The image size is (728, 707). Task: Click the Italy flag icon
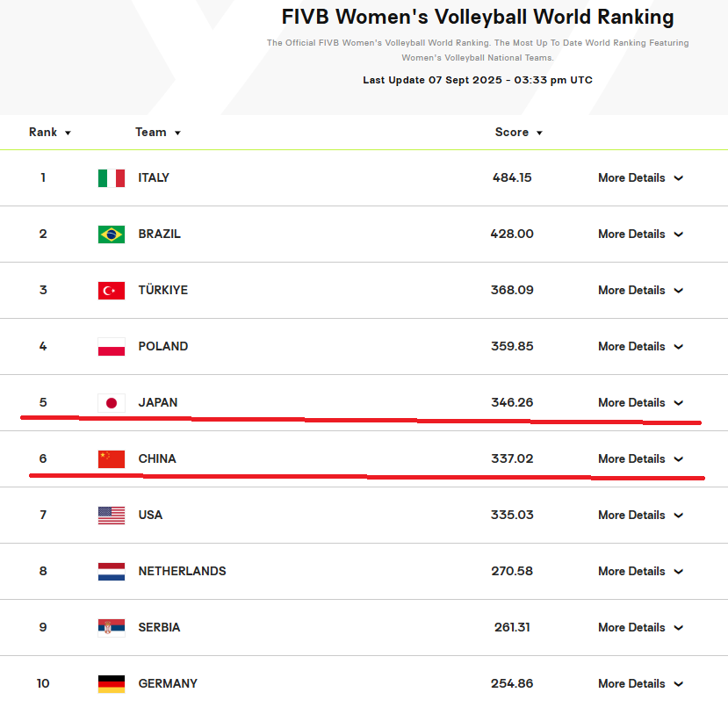[x=112, y=178]
